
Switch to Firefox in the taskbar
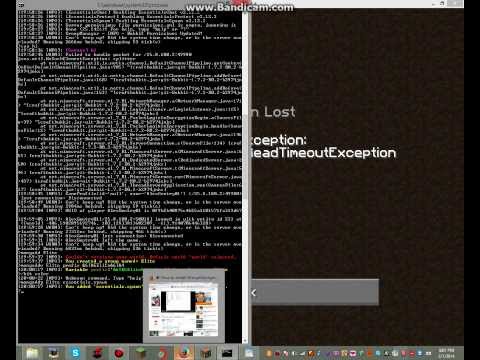(184, 353)
